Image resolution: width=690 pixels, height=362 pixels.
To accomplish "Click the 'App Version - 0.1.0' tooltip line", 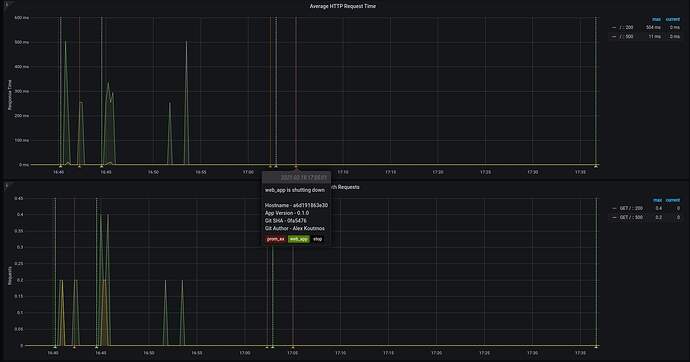I will click(287, 213).
